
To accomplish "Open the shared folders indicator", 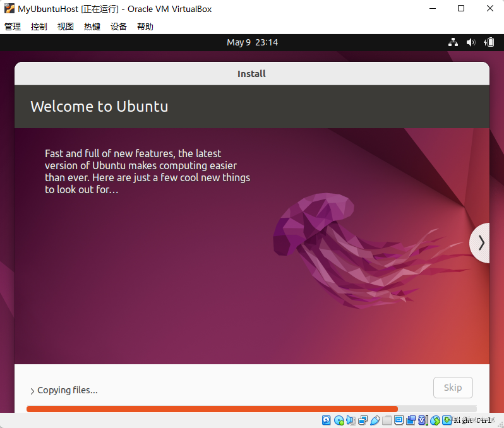I will click(x=387, y=420).
